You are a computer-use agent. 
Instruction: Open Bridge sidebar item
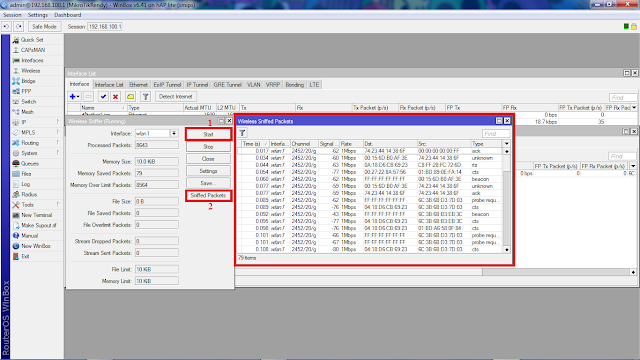[28, 81]
